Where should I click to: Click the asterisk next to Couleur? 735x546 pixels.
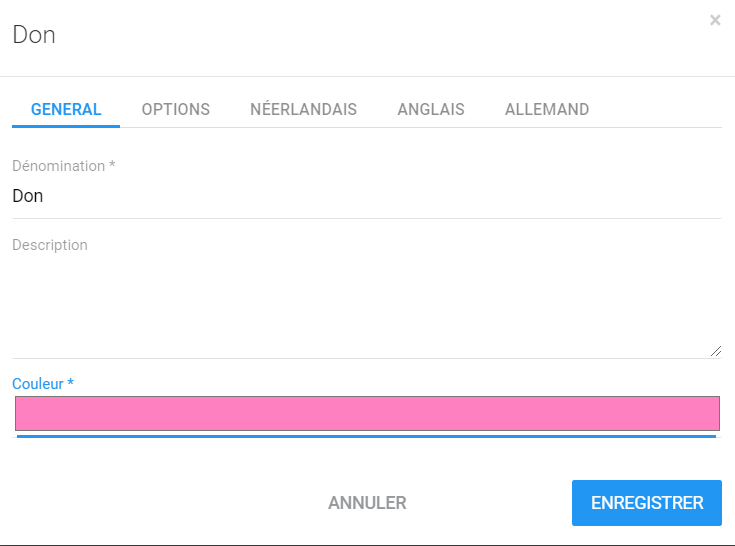(71, 384)
